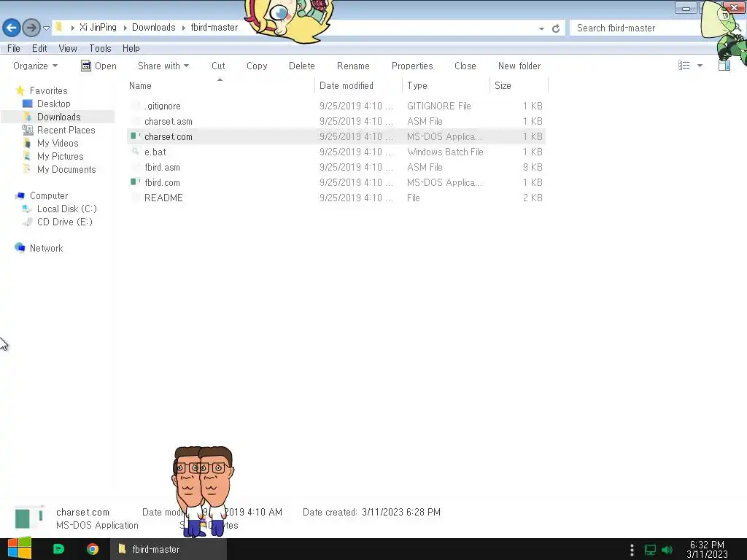The image size is (747, 560).
Task: Expand the arrow before Xi JinPing breadcrumb
Action: [x=72, y=28]
